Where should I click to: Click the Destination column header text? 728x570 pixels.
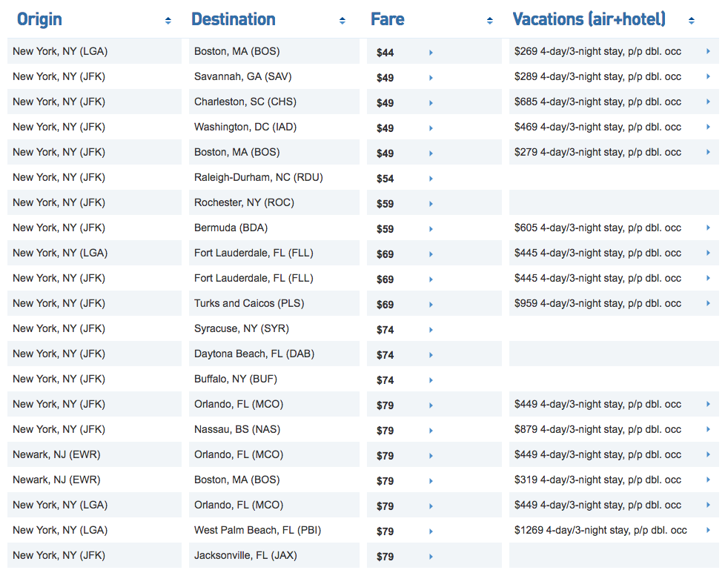point(233,19)
